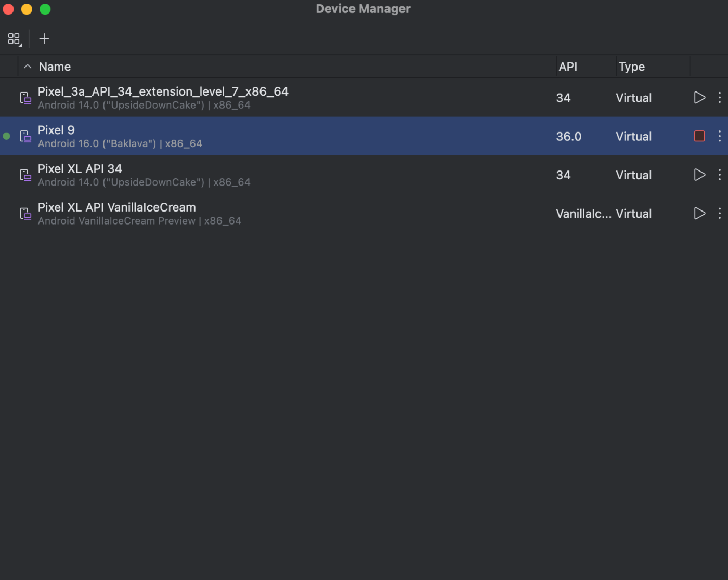Start the Pixel_3a_API_34_extension_level_7 emulator
Screen dimensions: 728x580
tap(699, 98)
